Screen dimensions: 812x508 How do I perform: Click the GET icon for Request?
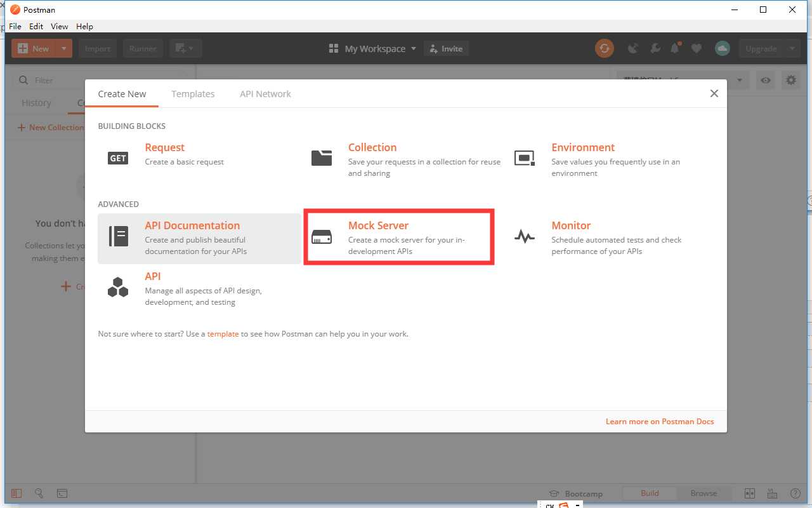tap(118, 158)
